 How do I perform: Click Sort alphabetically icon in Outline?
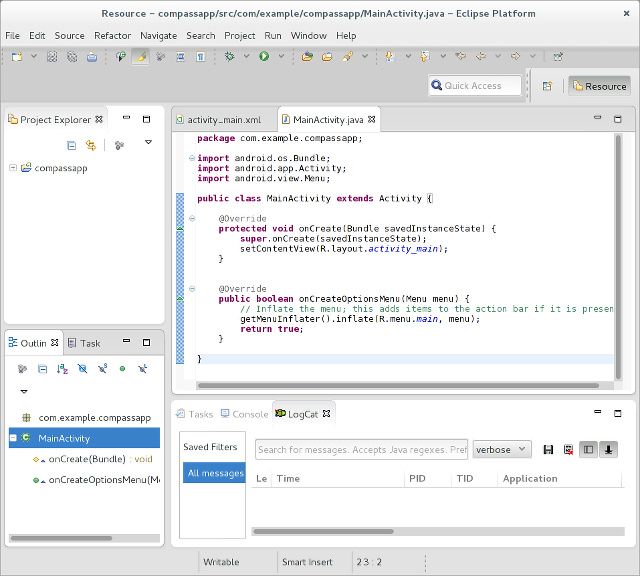point(62,369)
